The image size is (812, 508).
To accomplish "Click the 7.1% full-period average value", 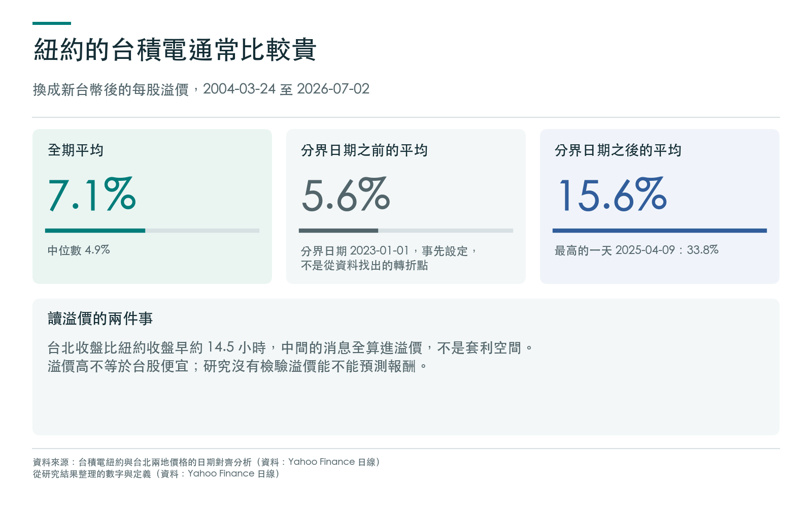I will pos(92,195).
